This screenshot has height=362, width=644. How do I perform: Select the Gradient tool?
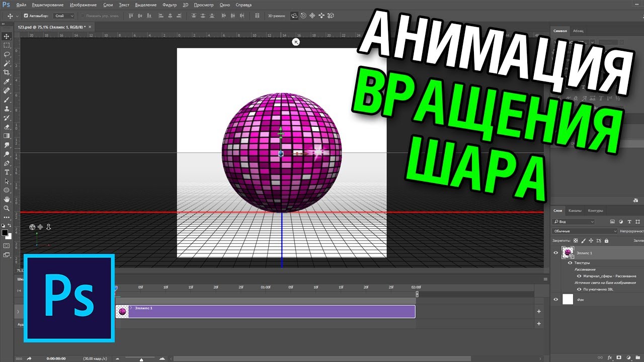[7, 136]
